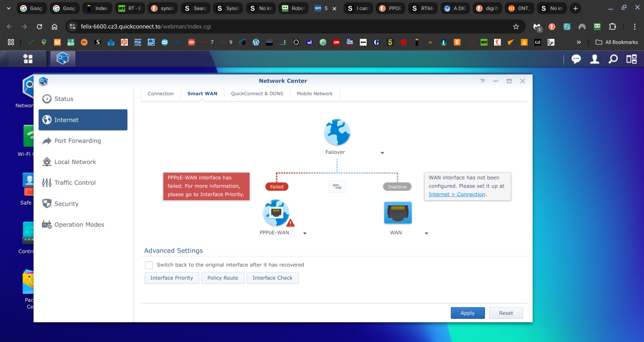Screen dimensions: 644x342
Task: Open the help icon in Network Center titlebar
Action: [x=482, y=80]
